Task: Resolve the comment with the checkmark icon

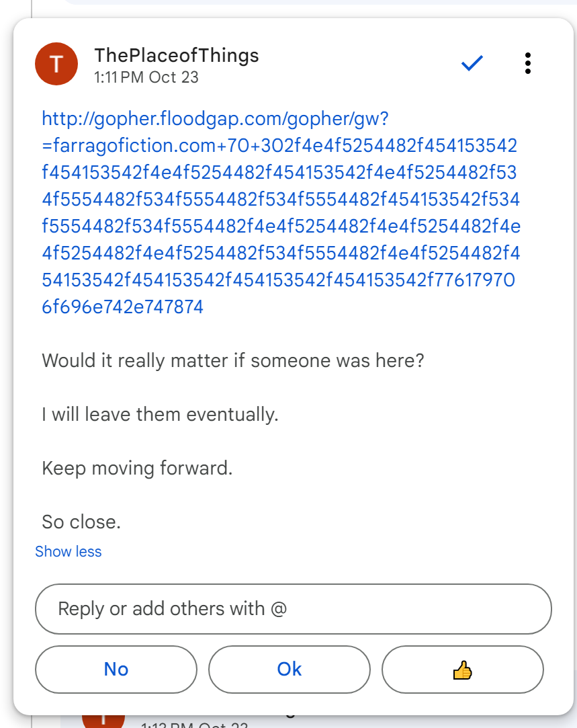Action: [472, 63]
